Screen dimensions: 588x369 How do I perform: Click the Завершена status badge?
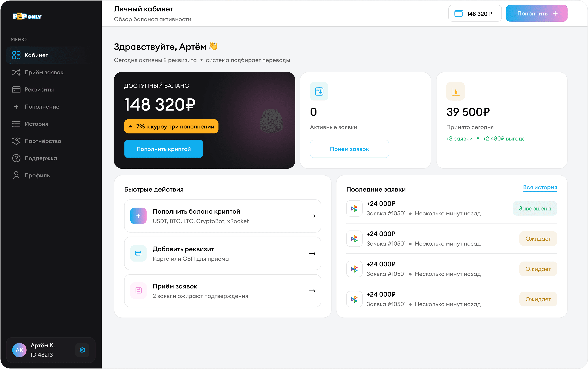535,208
